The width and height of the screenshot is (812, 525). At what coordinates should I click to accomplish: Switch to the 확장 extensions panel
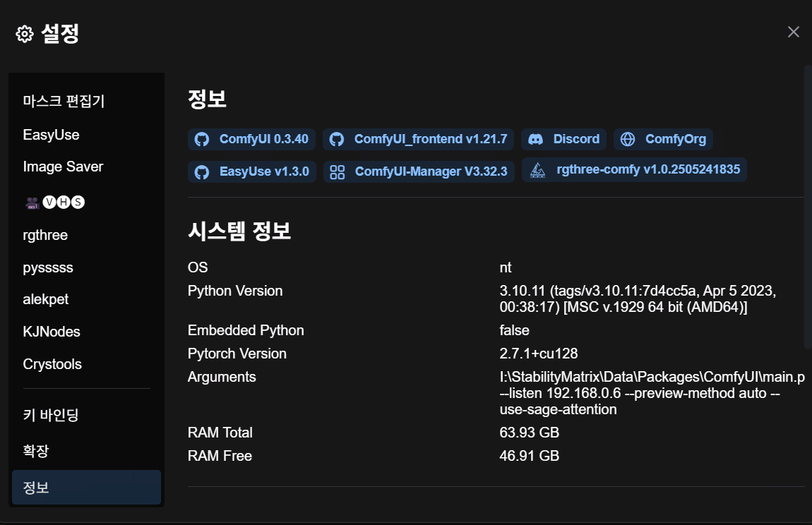(x=36, y=451)
